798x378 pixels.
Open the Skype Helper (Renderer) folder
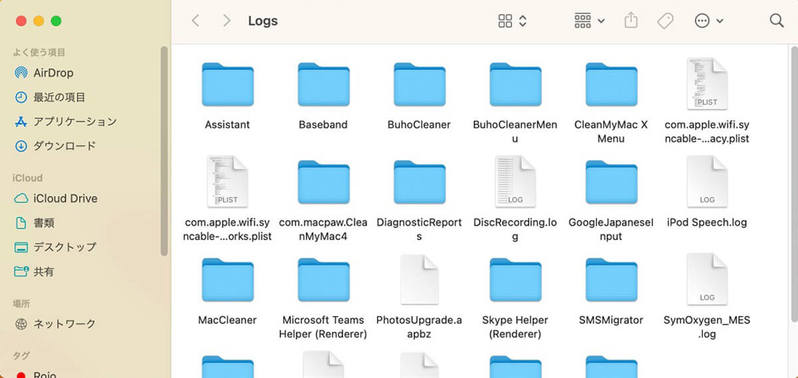pyautogui.click(x=515, y=280)
